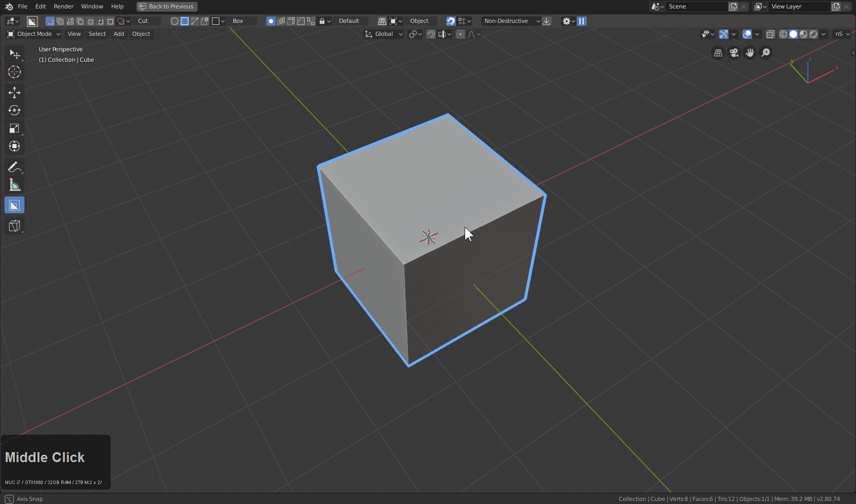This screenshot has width=856, height=504.
Task: Toggle viewport overlays display
Action: tap(747, 34)
